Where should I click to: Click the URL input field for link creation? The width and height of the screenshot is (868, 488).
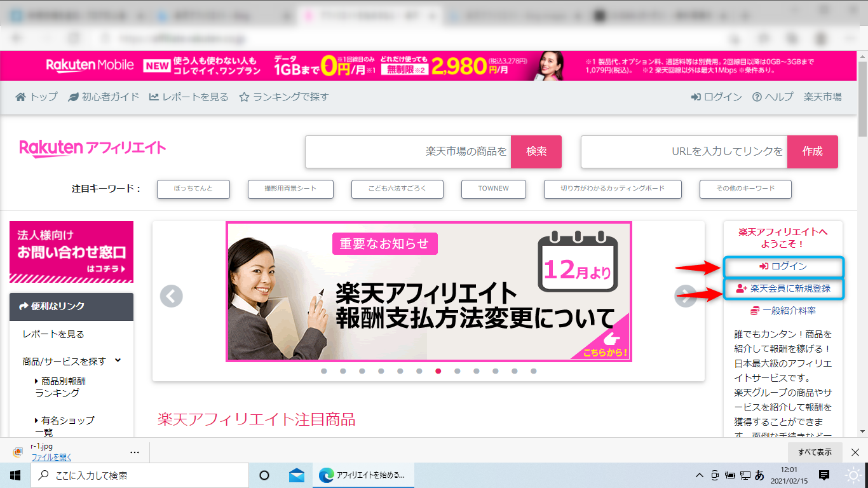tap(684, 152)
